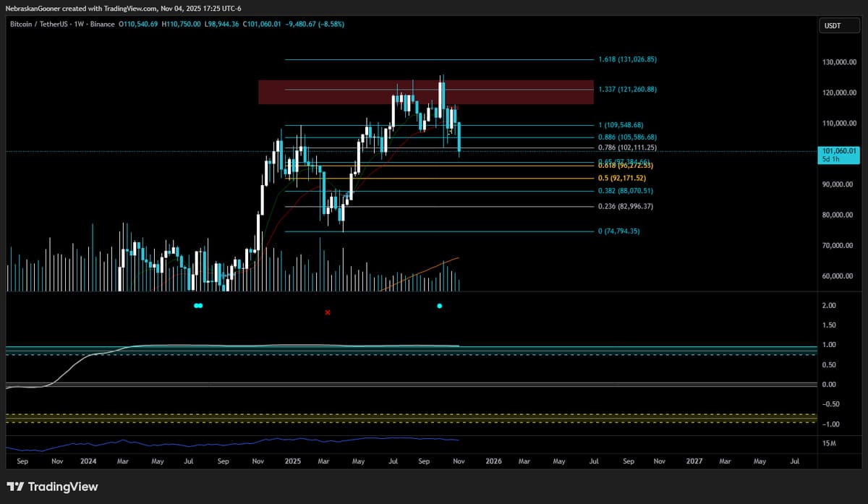
Task: Click the 1W timeframe label in the legend
Action: click(x=77, y=24)
